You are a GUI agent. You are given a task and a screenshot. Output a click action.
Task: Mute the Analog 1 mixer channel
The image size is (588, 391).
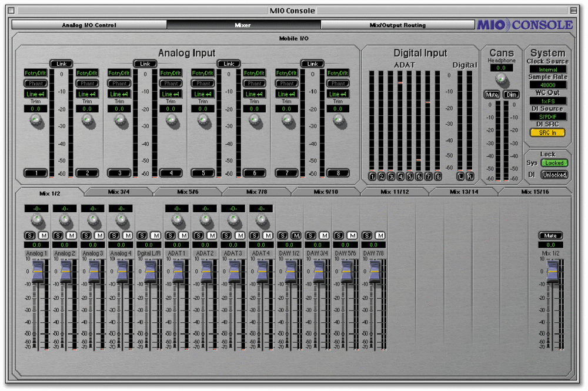44,235
